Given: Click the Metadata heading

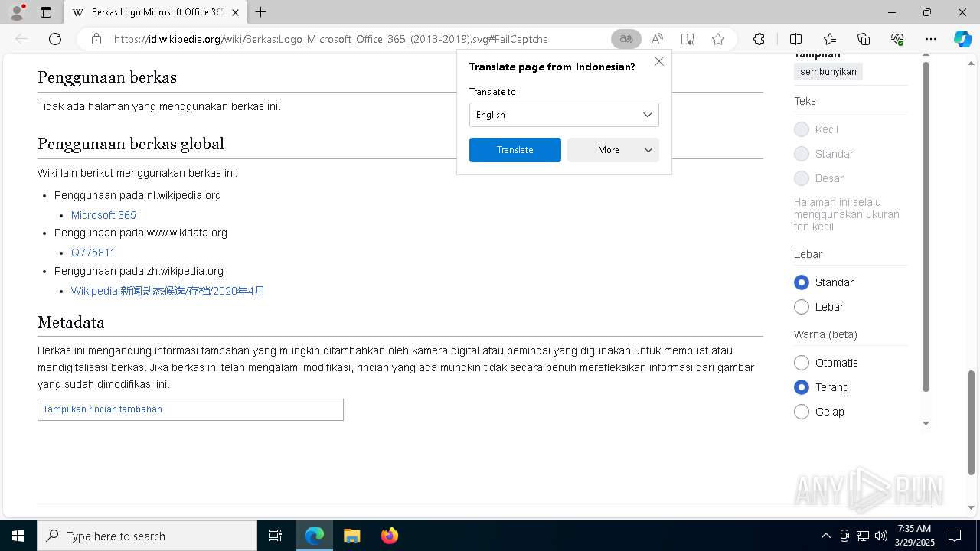Looking at the screenshot, I should pyautogui.click(x=71, y=322).
